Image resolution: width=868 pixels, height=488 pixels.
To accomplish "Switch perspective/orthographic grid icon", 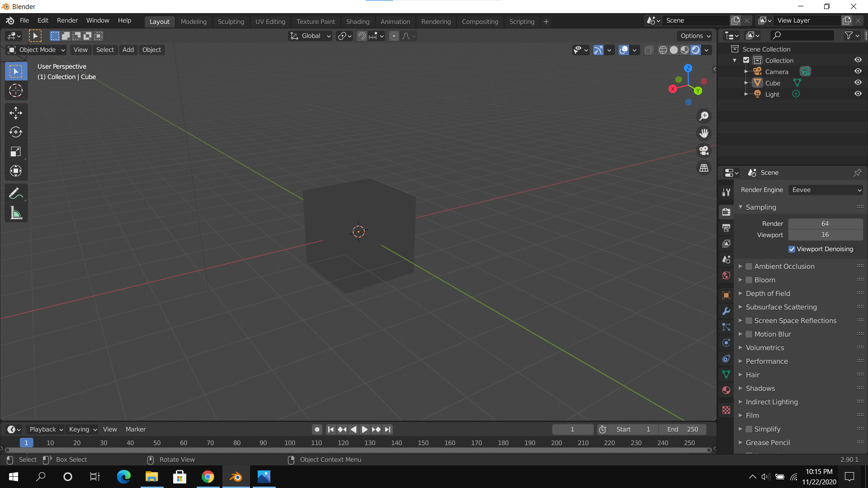I will point(704,168).
